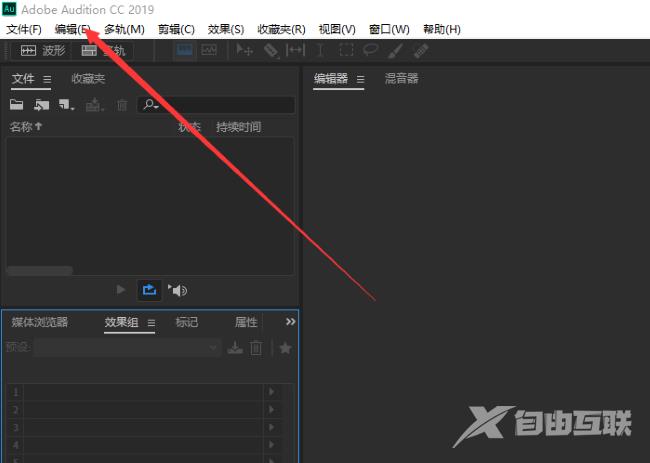Screen dimensions: 650x463
Task: Sort files by 名称 column
Action: click(26, 127)
